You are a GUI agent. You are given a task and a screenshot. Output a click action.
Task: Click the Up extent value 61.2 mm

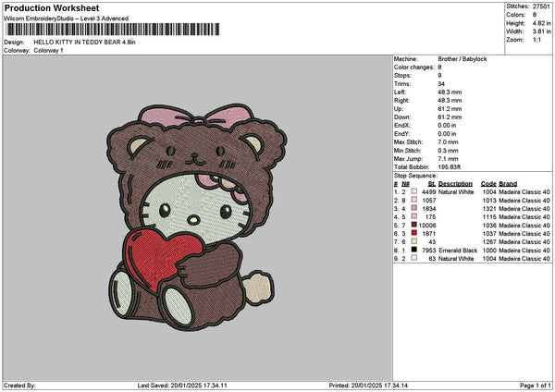(x=450, y=109)
